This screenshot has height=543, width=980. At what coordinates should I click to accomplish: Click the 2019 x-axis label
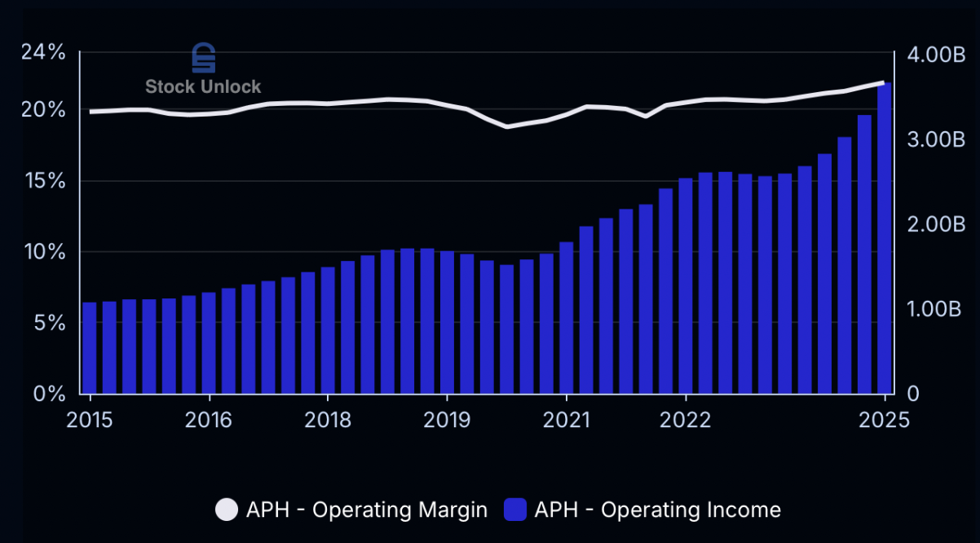click(447, 420)
